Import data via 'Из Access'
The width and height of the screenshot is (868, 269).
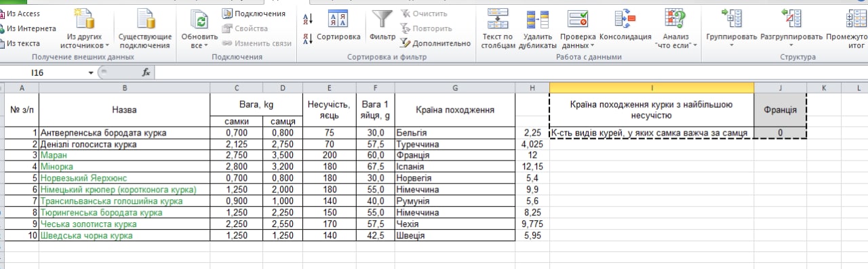click(20, 14)
